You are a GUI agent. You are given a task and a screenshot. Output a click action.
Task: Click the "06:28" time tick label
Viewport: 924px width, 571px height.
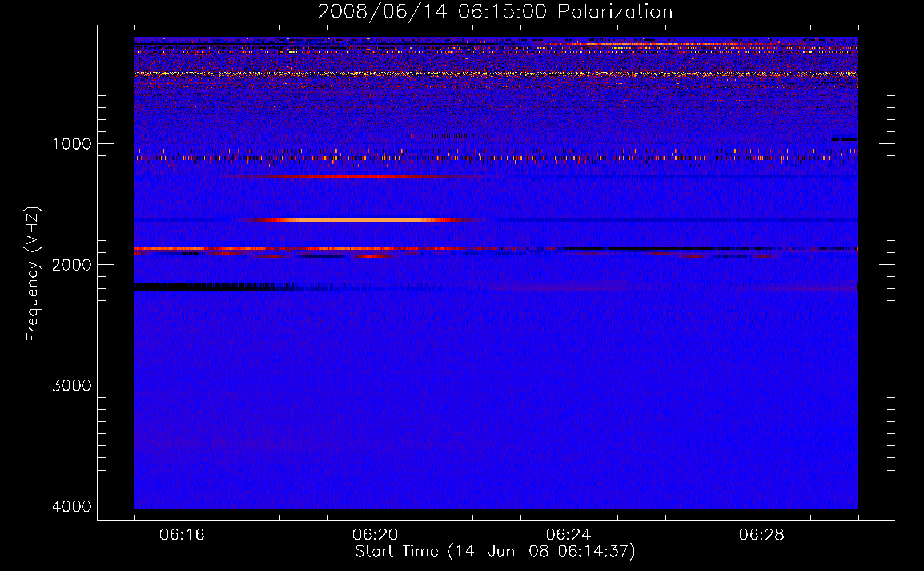[761, 534]
